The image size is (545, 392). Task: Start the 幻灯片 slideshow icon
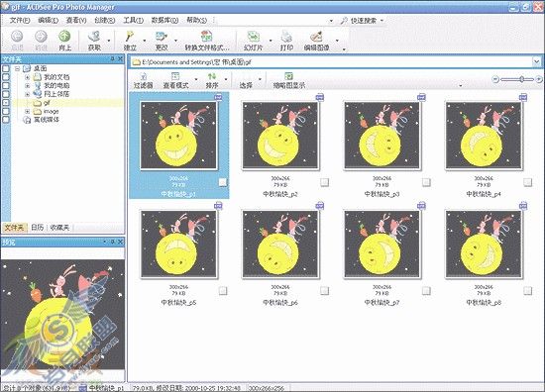[253, 36]
